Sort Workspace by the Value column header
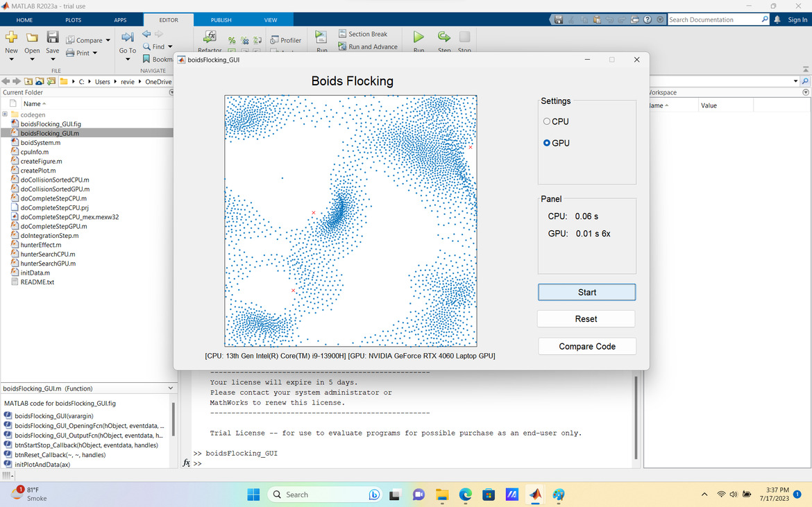 click(725, 105)
